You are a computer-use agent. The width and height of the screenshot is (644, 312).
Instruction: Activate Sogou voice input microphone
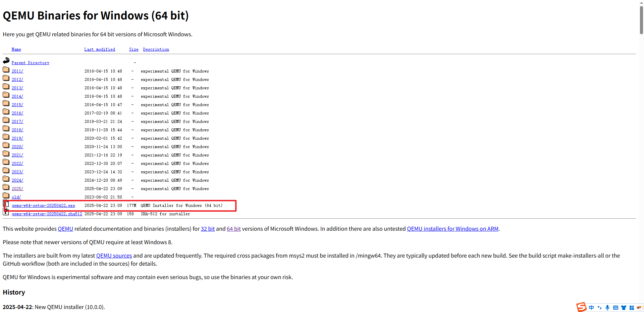click(607, 308)
